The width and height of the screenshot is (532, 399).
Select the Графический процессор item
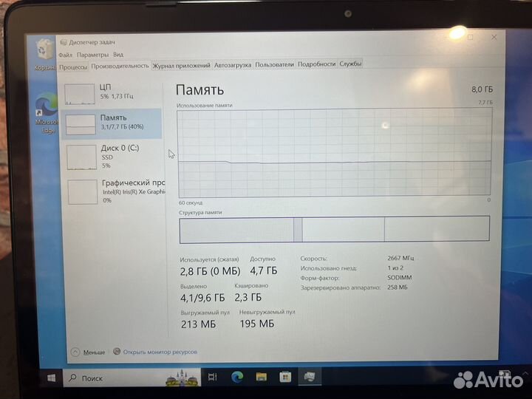pos(114,191)
